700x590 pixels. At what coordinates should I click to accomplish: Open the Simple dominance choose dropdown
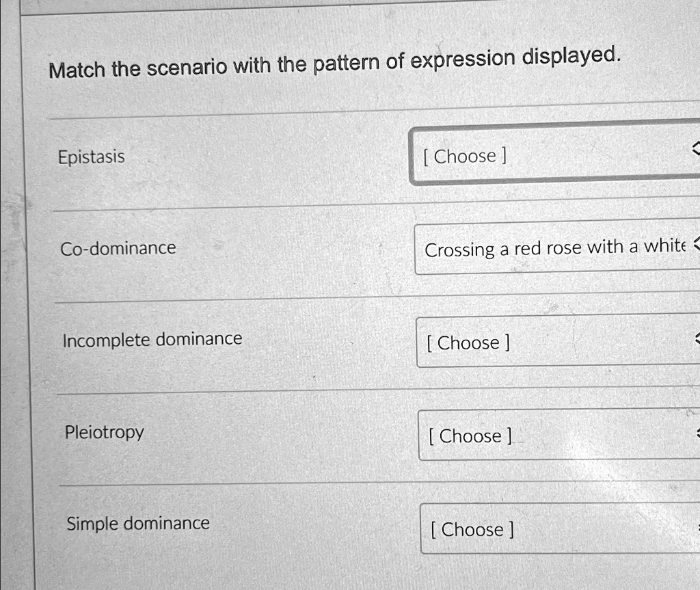point(560,528)
